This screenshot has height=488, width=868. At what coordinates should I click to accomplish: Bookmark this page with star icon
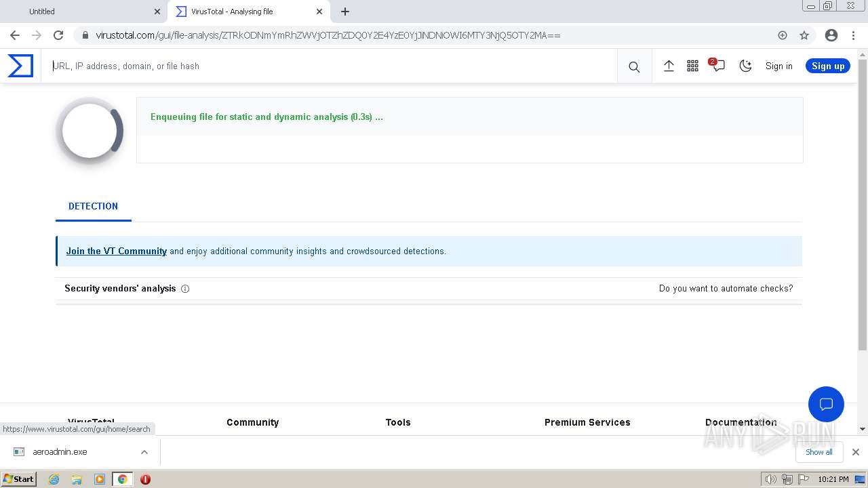[804, 35]
